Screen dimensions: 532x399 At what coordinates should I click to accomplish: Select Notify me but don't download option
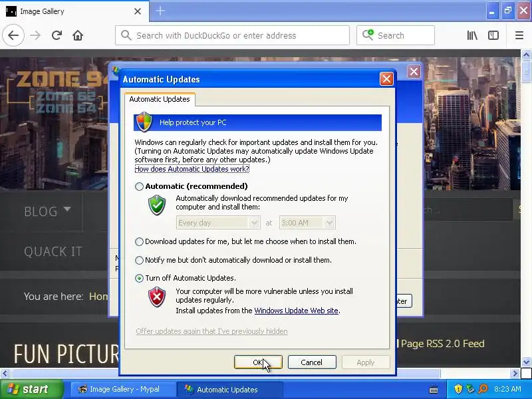coord(139,260)
